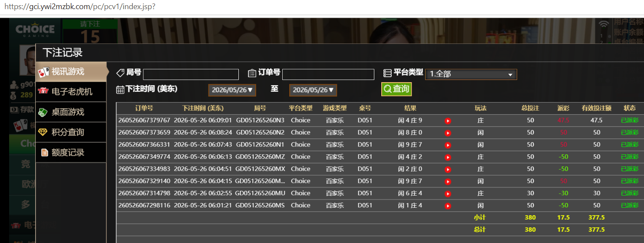Click bet time 2026-05-26 06:01:21
This screenshot has width=644, height=243.
point(203,206)
